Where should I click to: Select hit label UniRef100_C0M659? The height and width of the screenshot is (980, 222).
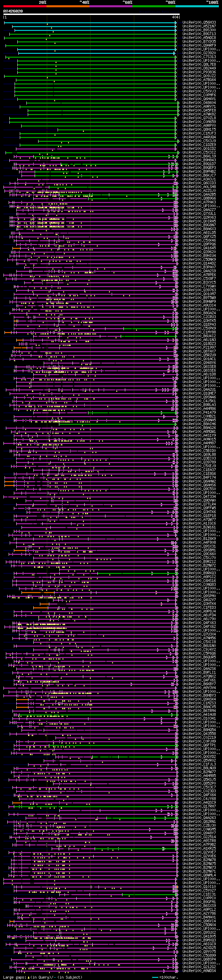pos(199,122)
